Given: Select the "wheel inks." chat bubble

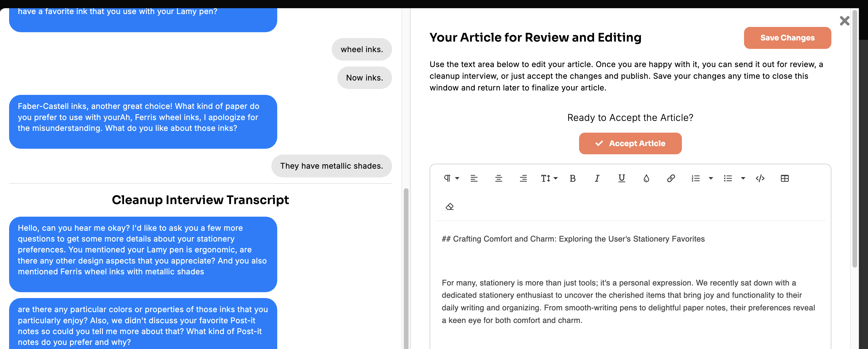Looking at the screenshot, I should (x=362, y=49).
